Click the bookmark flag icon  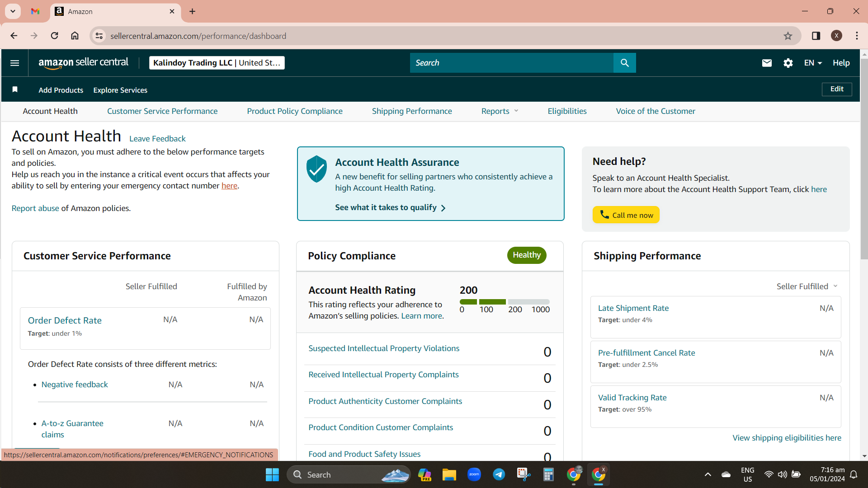[x=15, y=89]
